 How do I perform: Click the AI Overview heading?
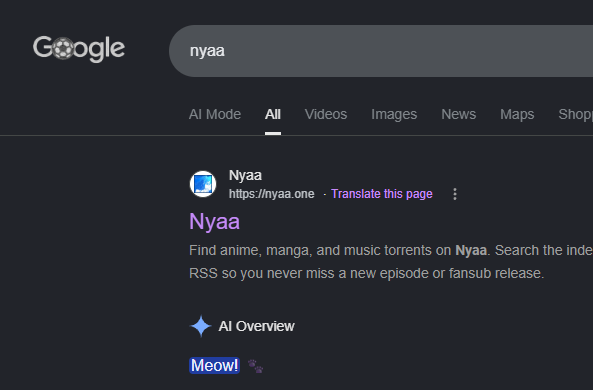click(x=256, y=326)
